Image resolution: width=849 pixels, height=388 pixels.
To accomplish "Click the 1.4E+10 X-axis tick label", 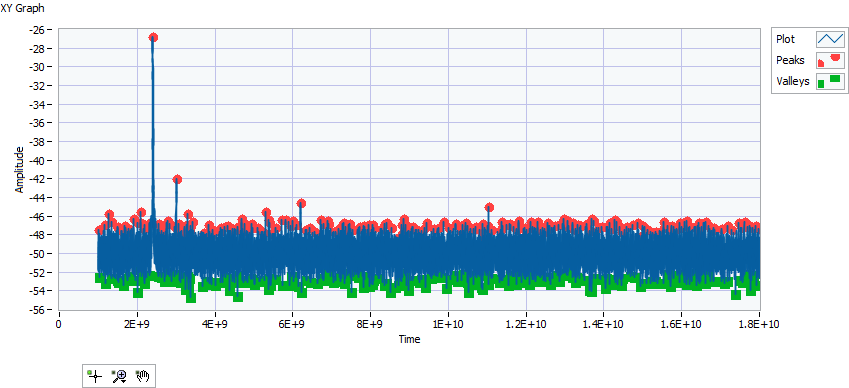I will click(604, 325).
